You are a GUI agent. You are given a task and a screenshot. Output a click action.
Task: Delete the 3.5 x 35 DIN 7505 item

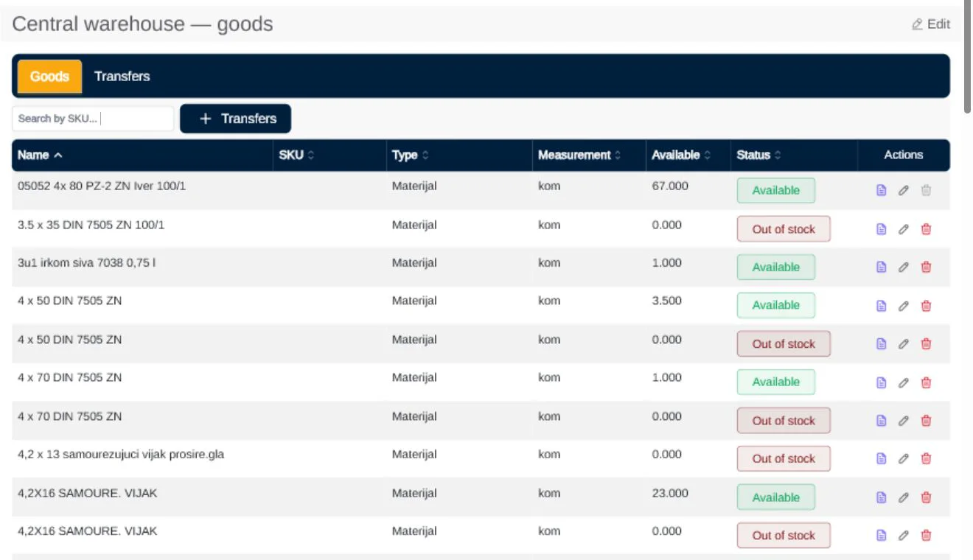926,229
